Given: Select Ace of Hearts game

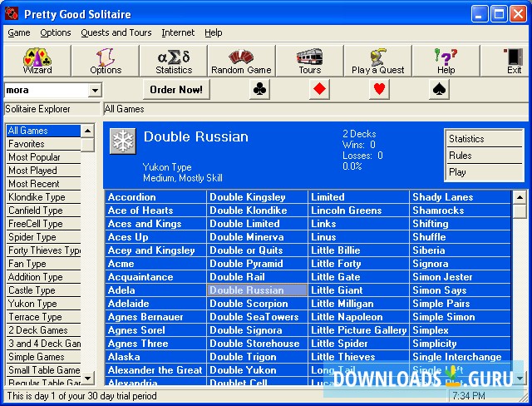Looking at the screenshot, I should pos(155,210).
